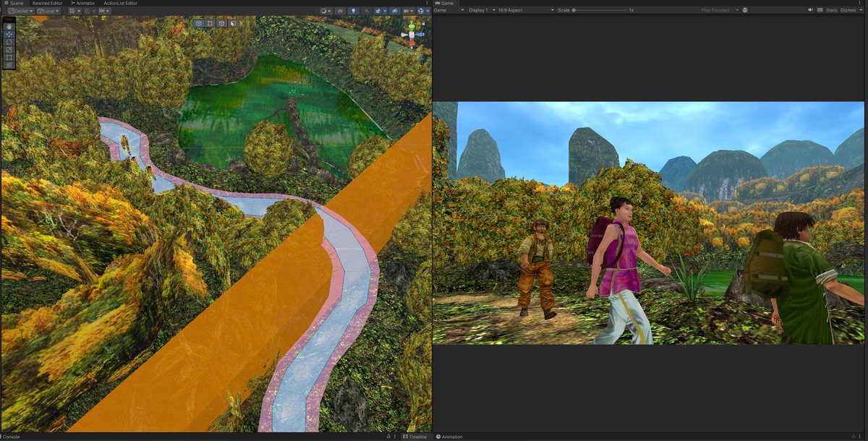Switch to the ActionList Editor tab
This screenshot has height=441, width=868.
click(x=120, y=3)
